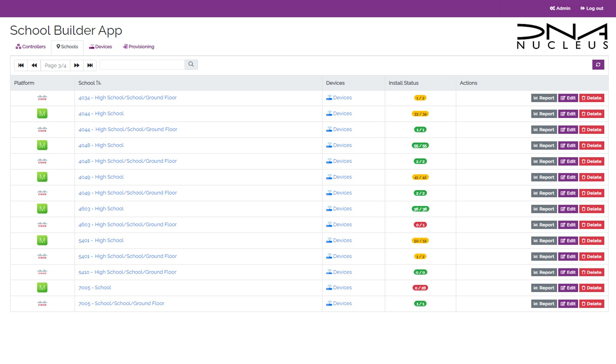Click the Cisco platform icon for 4034 High School row
The width and height of the screenshot is (616, 364).
pos(42,98)
